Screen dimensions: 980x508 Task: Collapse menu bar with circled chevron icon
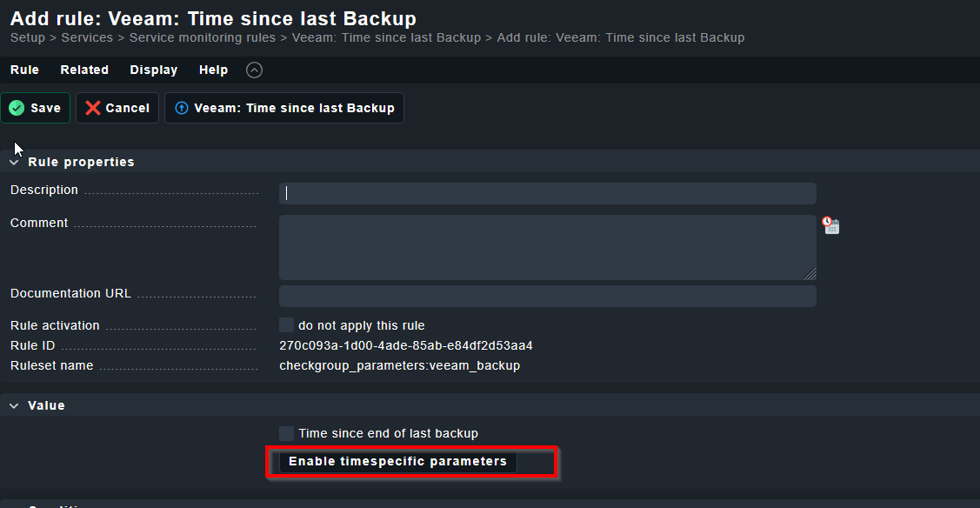pos(254,70)
